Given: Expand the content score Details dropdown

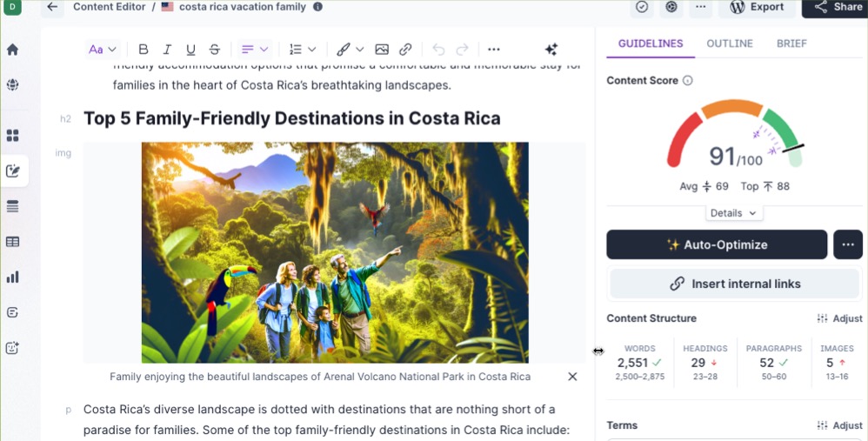Looking at the screenshot, I should [x=733, y=213].
